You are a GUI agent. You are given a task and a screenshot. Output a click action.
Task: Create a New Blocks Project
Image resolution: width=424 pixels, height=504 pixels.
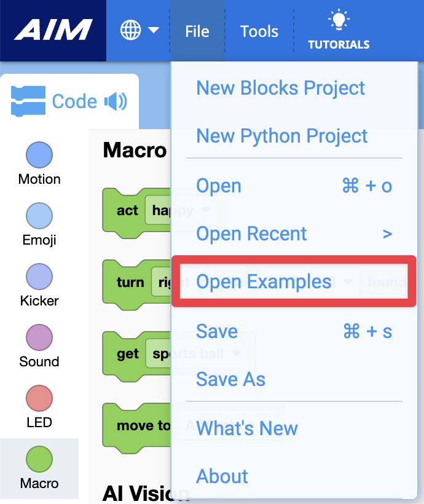point(280,88)
